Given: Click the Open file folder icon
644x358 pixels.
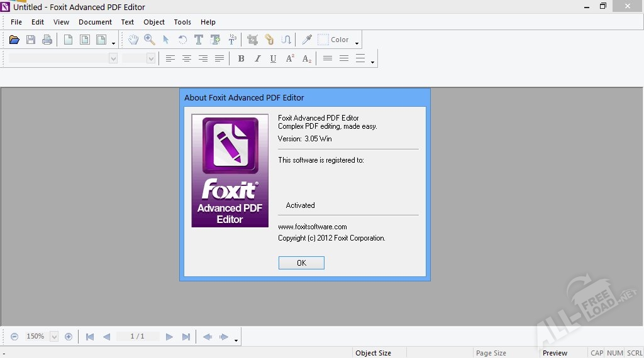Looking at the screenshot, I should pos(14,40).
